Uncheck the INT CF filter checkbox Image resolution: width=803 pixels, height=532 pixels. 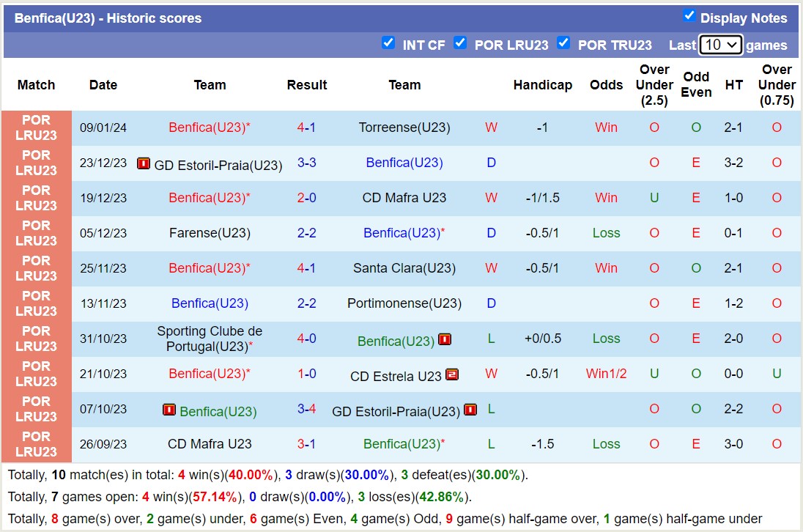(388, 43)
